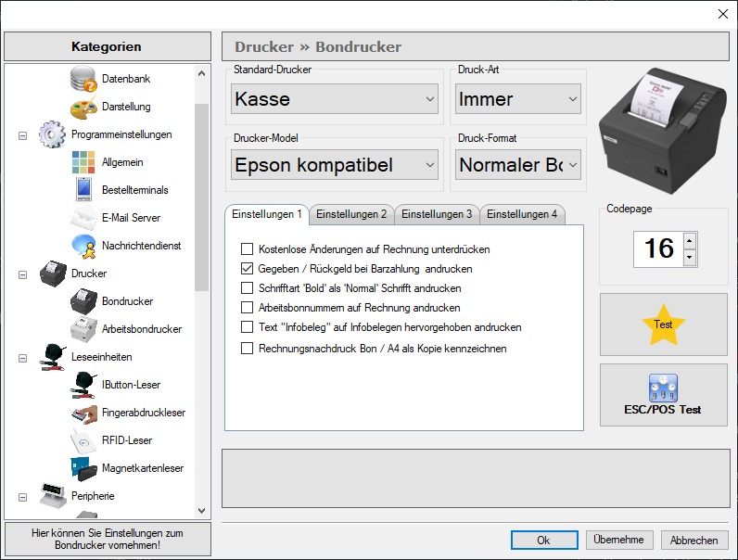Collapse the Leseeinheiten tree node
Screen dimensions: 738x560
(22, 358)
